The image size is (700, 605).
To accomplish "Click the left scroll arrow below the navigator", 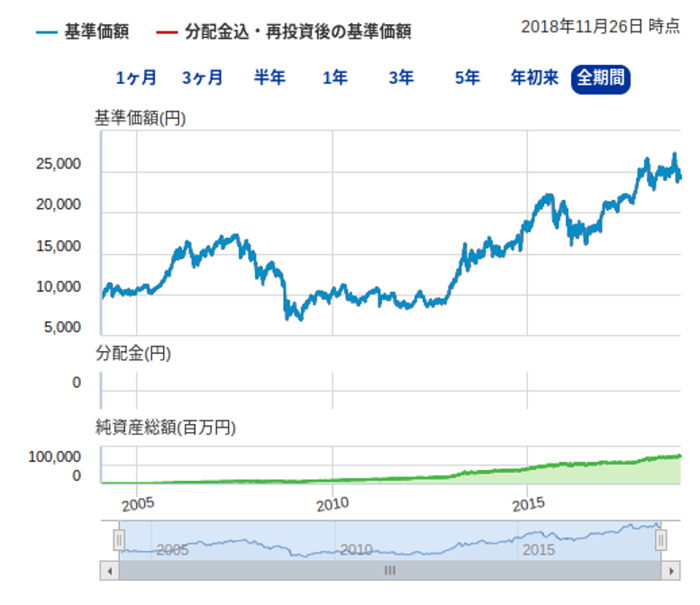I will pos(109,570).
